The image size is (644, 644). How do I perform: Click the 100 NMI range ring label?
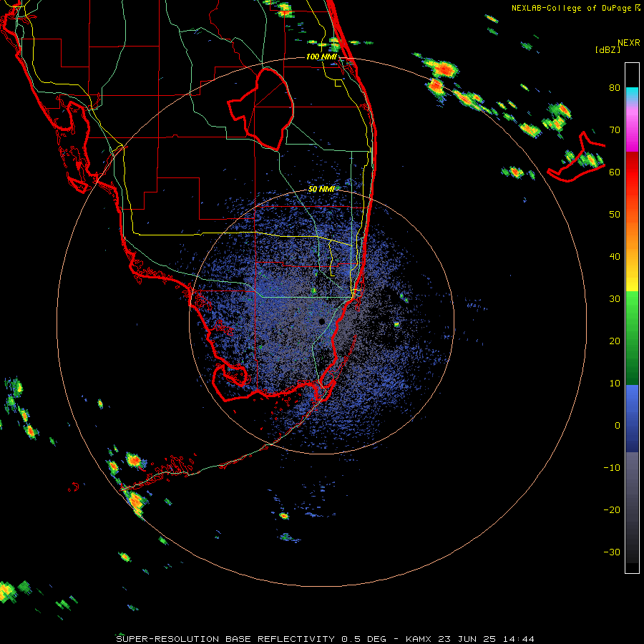pyautogui.click(x=321, y=57)
